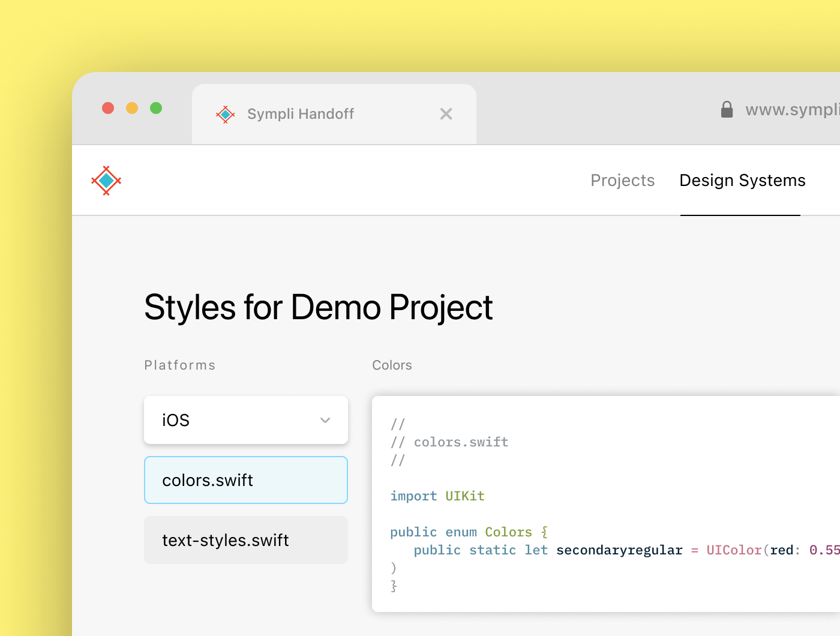The width and height of the screenshot is (840, 636).
Task: Click 'UIColor' in the code panel
Action: point(734,550)
